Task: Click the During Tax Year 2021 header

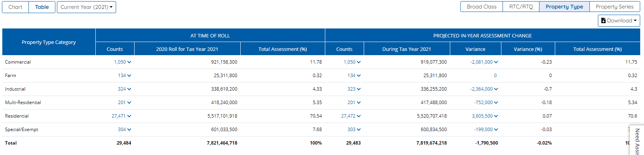Action: tap(407, 49)
